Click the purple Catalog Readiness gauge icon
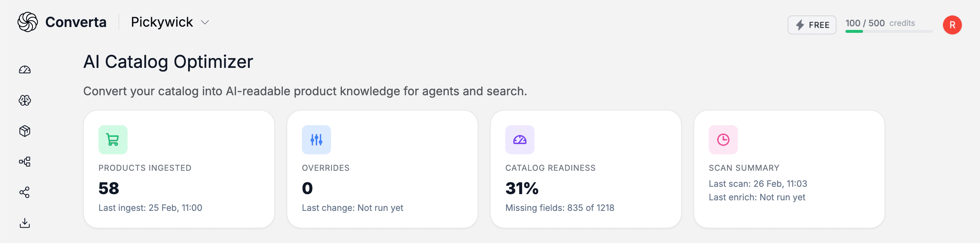This screenshot has width=980, height=243. click(x=520, y=140)
